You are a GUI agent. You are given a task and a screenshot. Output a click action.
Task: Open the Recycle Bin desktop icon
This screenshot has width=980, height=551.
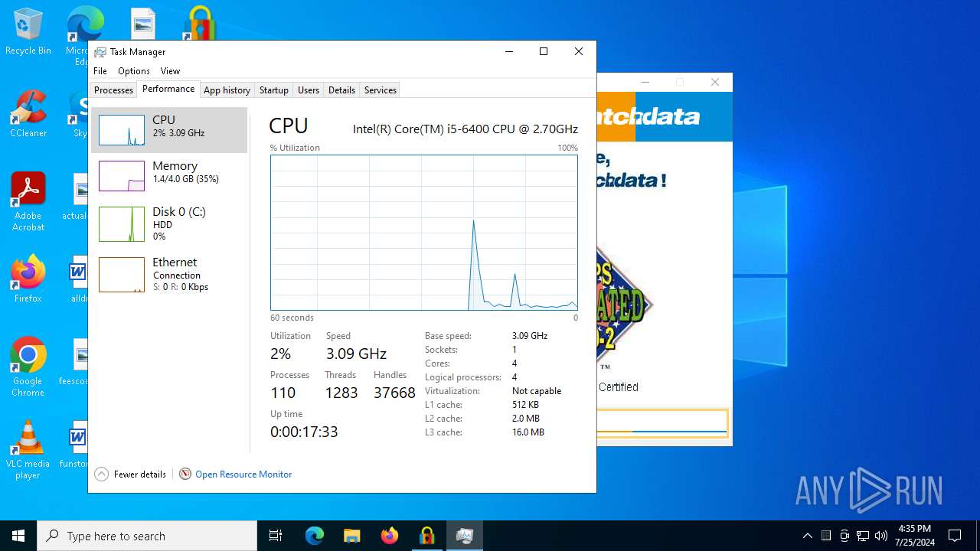pyautogui.click(x=28, y=31)
